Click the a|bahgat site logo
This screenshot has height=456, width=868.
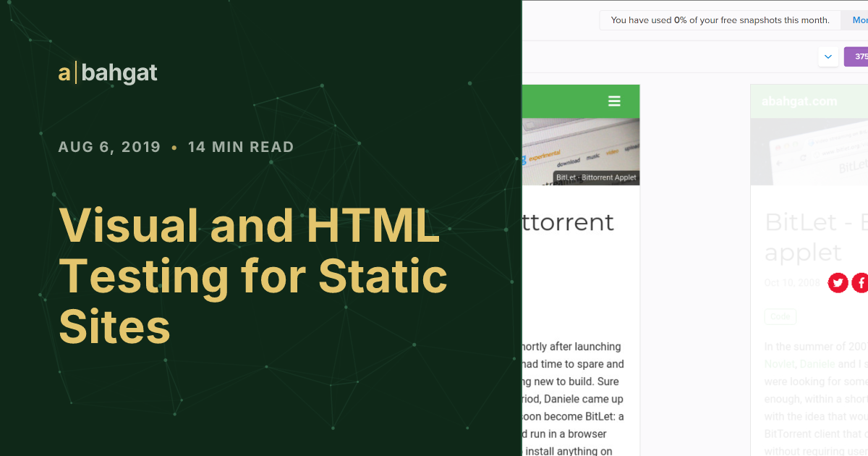click(107, 72)
